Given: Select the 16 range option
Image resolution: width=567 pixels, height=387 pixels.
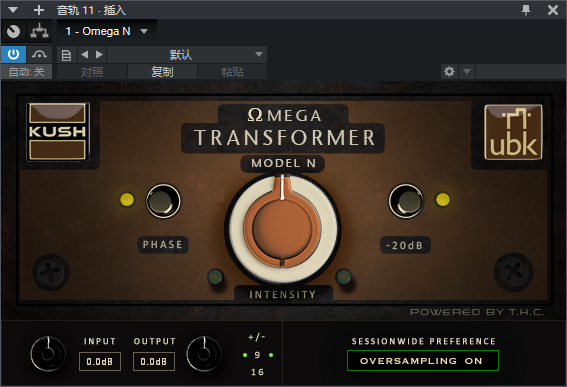Looking at the screenshot, I should (x=257, y=372).
